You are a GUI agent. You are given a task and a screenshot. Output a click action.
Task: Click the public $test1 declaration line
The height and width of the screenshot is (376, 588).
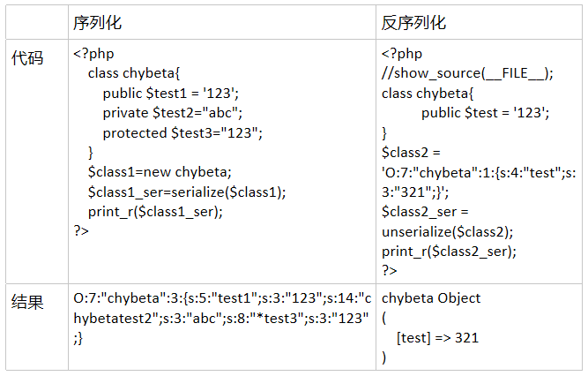coord(170,94)
